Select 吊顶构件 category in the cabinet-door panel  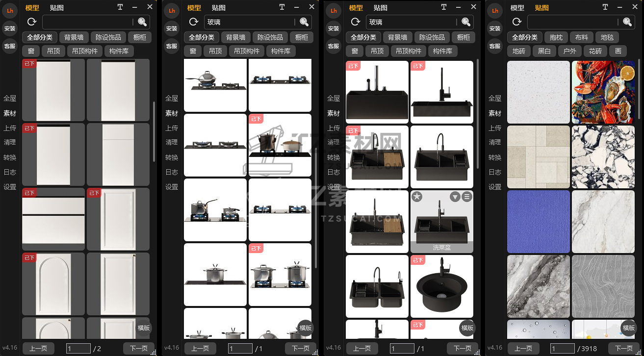(x=85, y=51)
